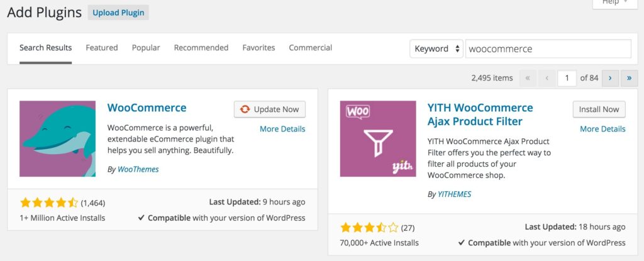Go to first page arrow button

(x=528, y=78)
